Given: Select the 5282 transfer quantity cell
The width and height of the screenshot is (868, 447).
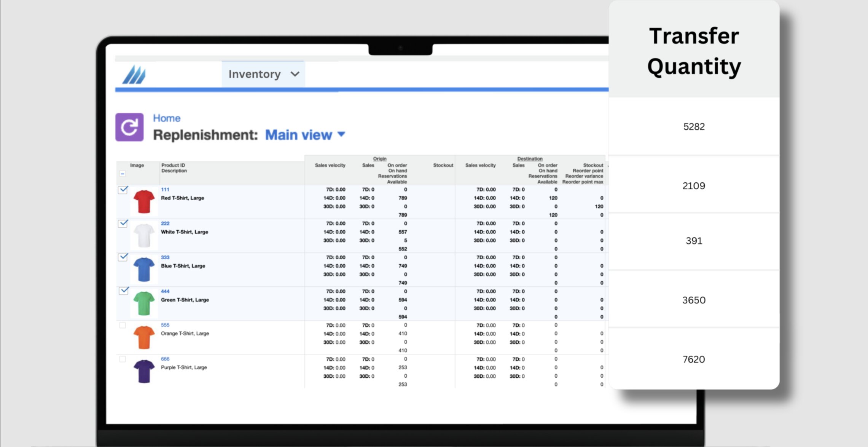Looking at the screenshot, I should (x=694, y=126).
